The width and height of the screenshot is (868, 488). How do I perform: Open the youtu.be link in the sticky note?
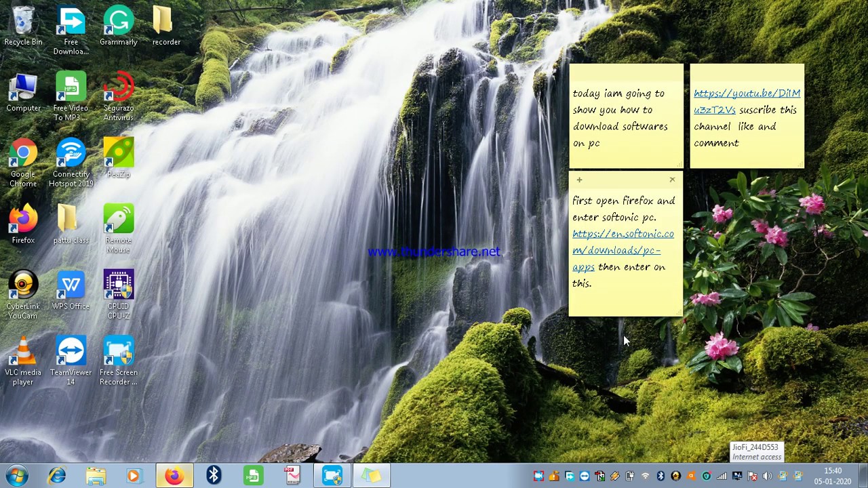[x=747, y=101]
